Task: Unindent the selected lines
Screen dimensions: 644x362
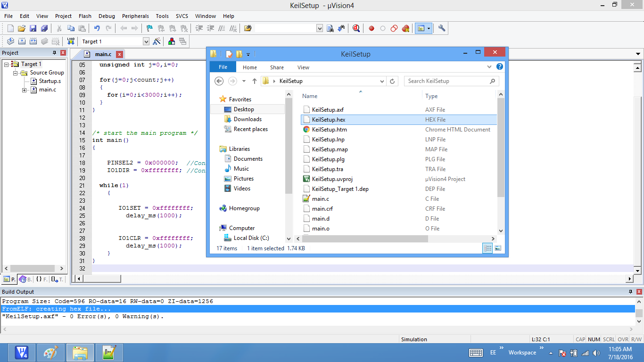Action: 210,28
